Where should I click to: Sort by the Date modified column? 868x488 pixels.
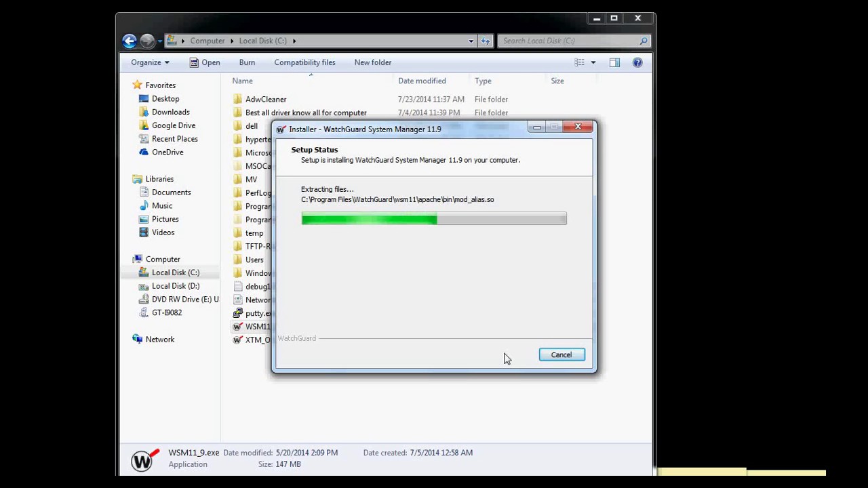click(422, 81)
